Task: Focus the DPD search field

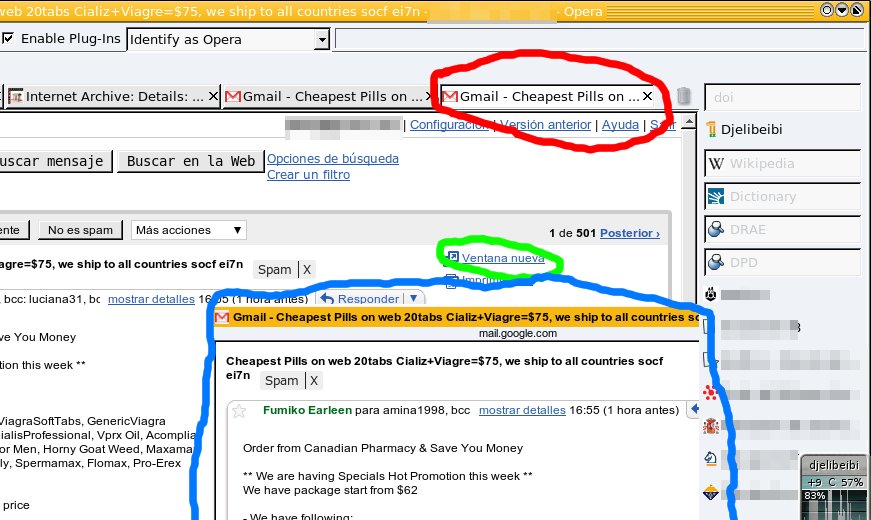Action: click(x=782, y=262)
